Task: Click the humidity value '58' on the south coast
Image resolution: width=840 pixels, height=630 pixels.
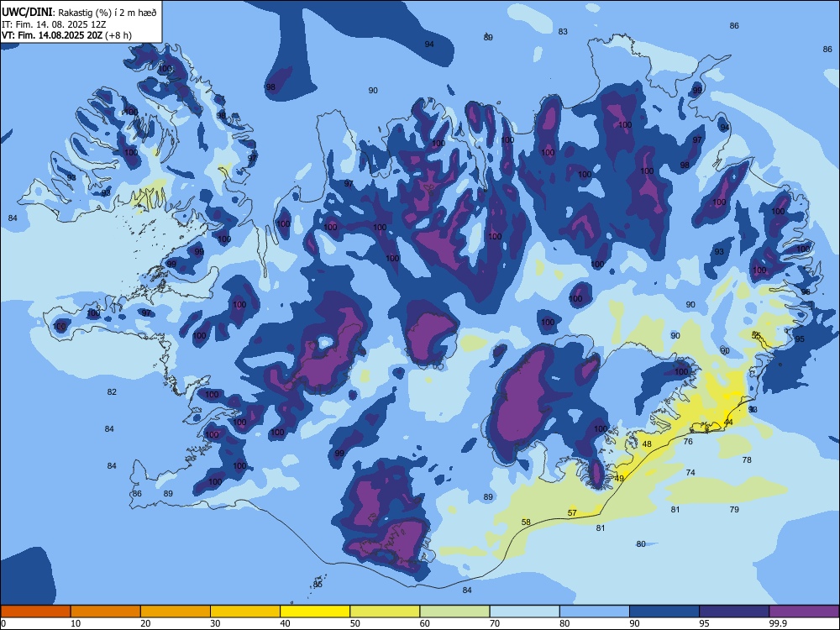Action: (x=526, y=522)
